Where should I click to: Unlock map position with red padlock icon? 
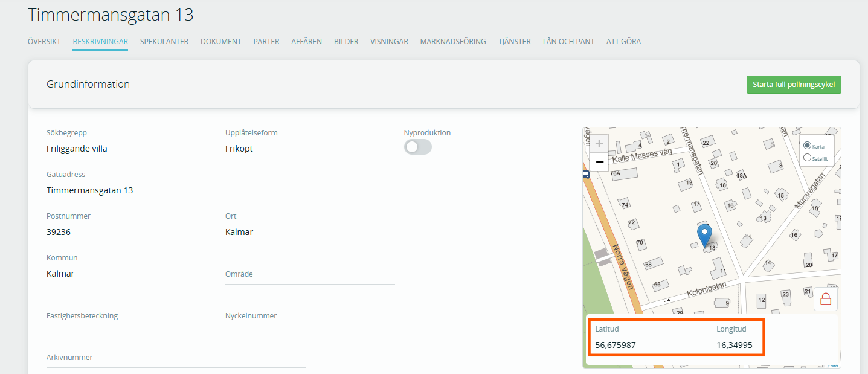(x=825, y=298)
